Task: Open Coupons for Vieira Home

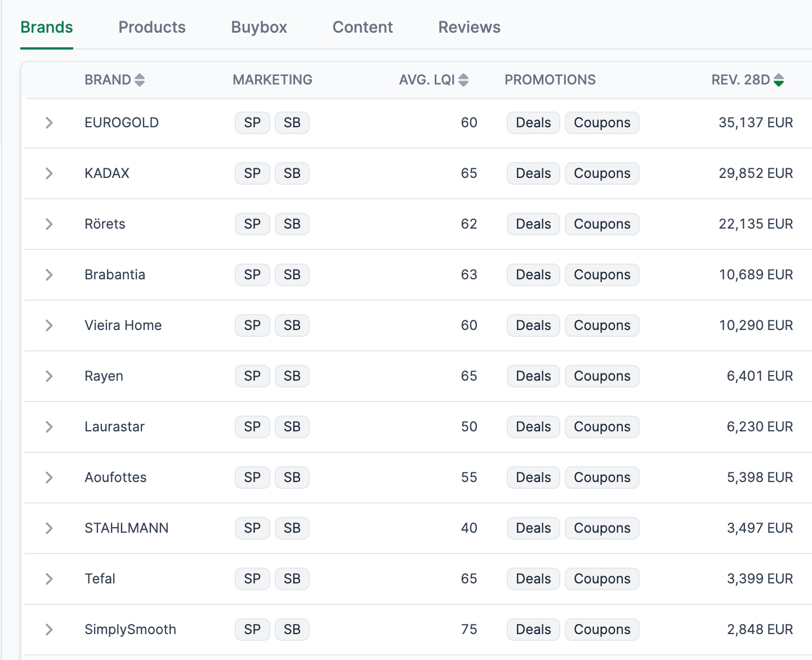Action: (x=601, y=325)
